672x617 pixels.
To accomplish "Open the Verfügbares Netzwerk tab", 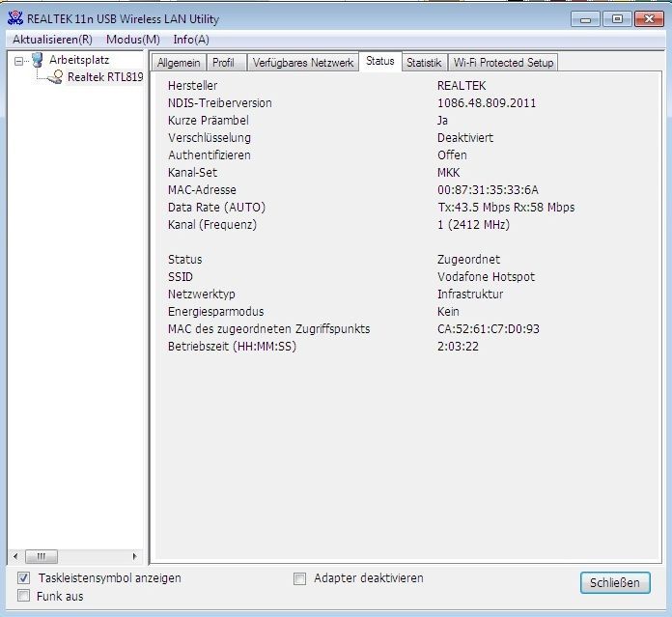I will (303, 63).
